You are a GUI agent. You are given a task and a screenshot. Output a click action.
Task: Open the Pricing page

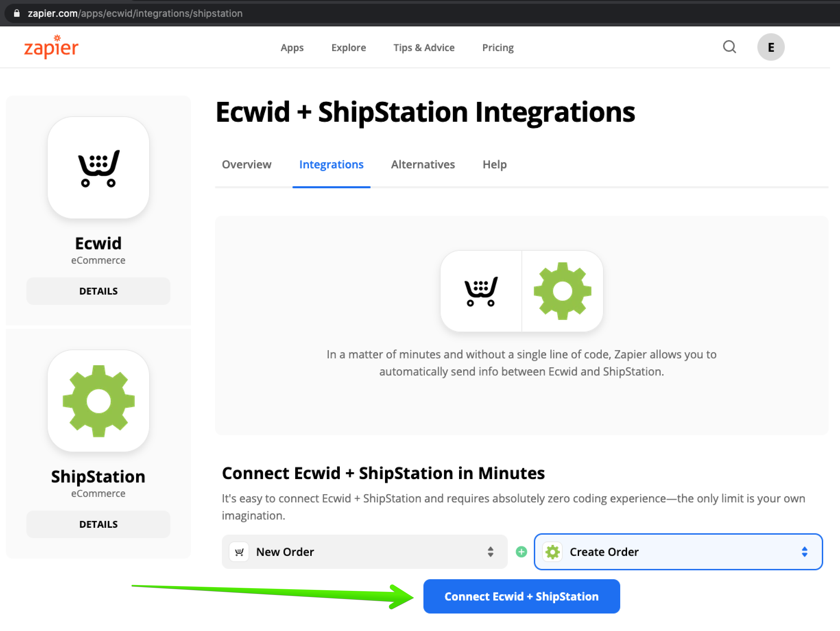497,47
